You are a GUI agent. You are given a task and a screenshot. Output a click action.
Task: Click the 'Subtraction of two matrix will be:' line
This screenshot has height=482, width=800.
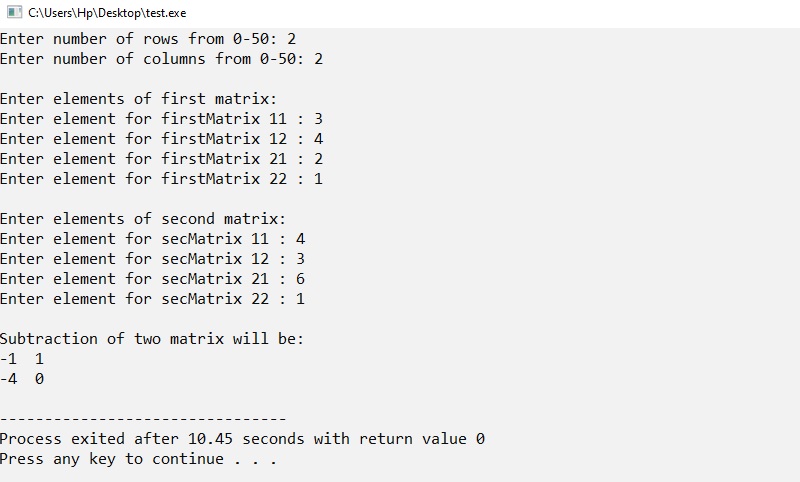pos(152,339)
